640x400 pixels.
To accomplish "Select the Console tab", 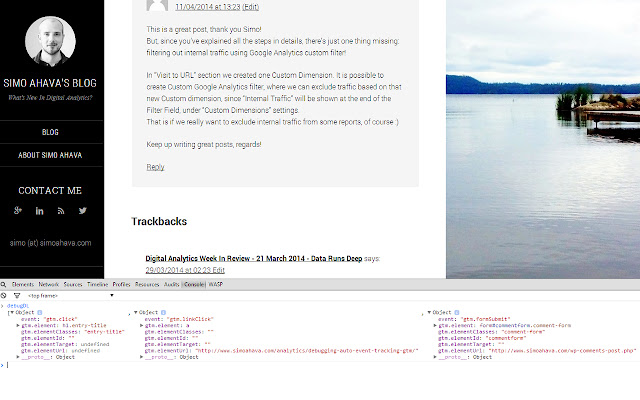I will tap(194, 284).
